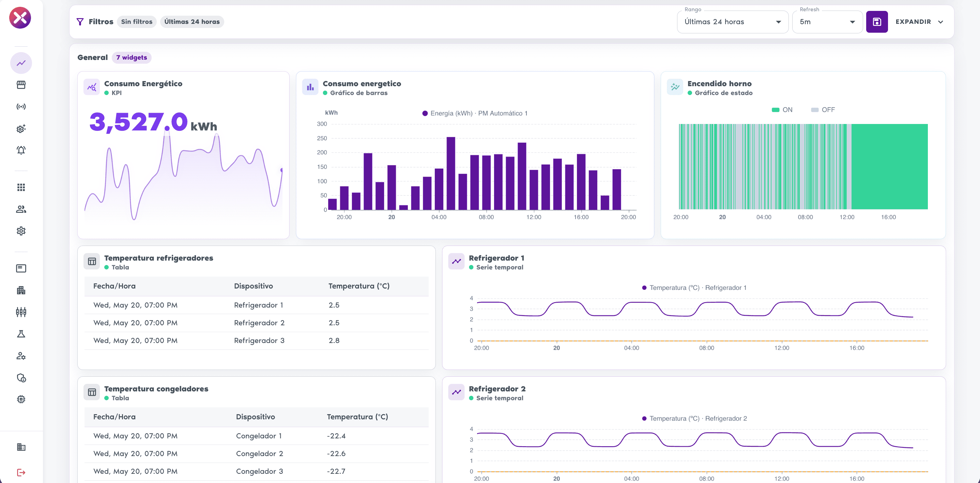980x483 pixels.
Task: Toggle Temperatura Refrigerador 2 legend entry
Action: coord(694,418)
